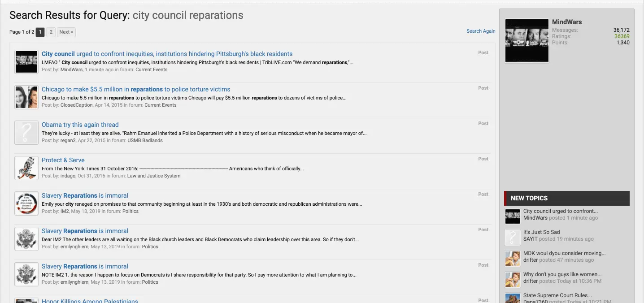Click regan2's placeholder avatar in the results
This screenshot has height=303, width=644.
tap(26, 133)
